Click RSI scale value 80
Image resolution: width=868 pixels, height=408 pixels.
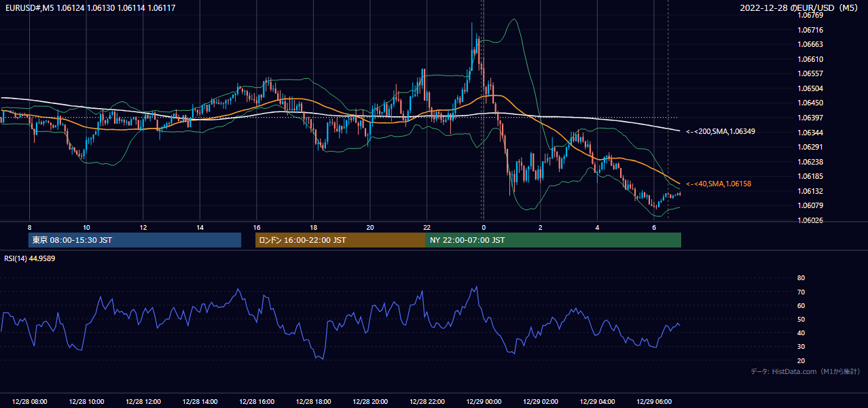coord(801,278)
